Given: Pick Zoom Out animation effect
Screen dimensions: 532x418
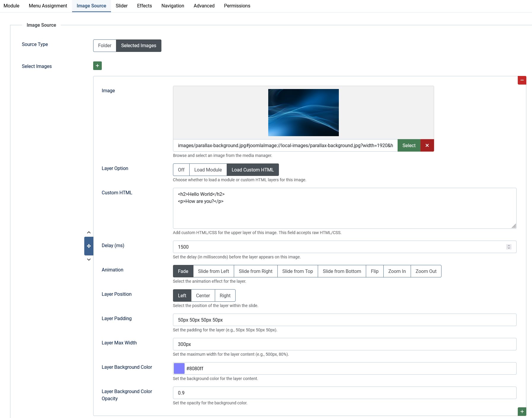Looking at the screenshot, I should pos(426,271).
